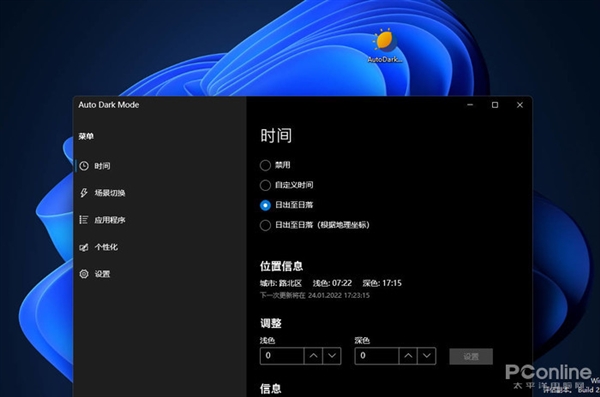Open the AutoDark desktop shortcut icon
600x397 pixels.
[x=385, y=46]
